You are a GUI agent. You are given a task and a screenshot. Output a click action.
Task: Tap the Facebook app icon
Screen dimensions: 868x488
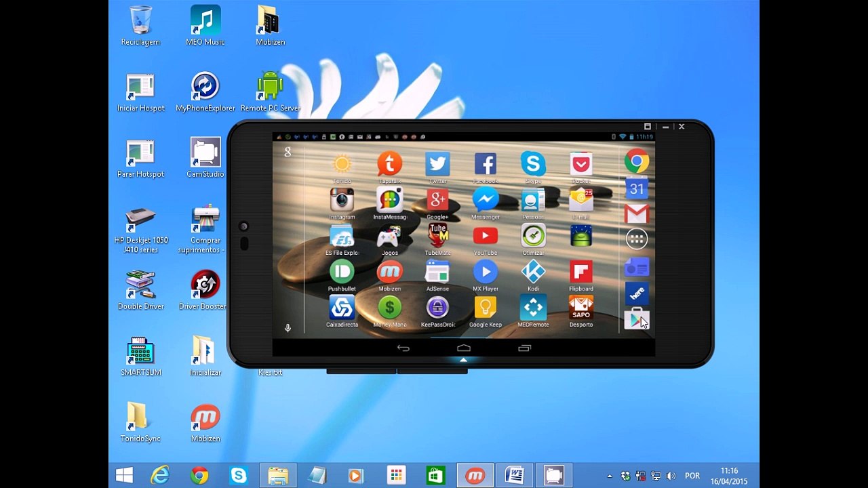pyautogui.click(x=485, y=164)
